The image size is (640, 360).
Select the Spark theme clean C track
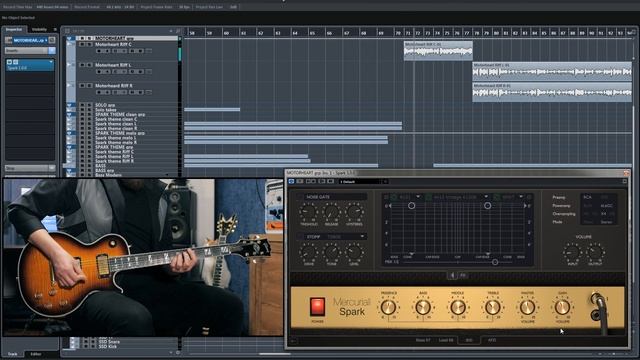(116, 119)
